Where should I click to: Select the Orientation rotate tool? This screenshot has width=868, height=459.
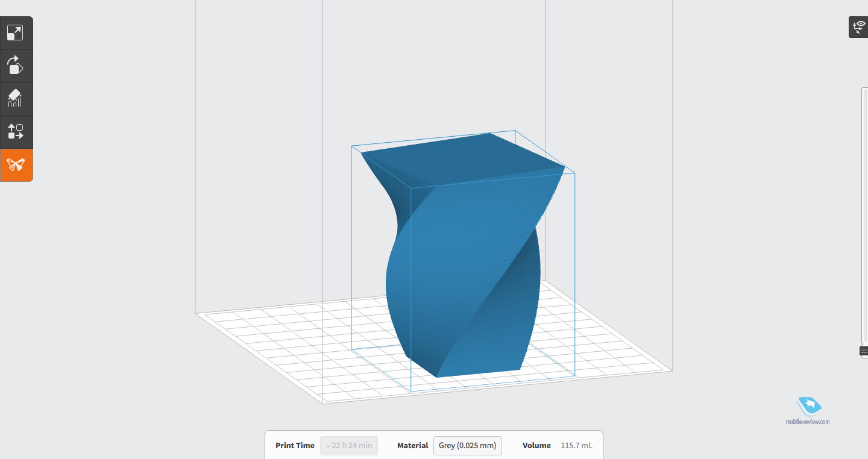coord(16,66)
